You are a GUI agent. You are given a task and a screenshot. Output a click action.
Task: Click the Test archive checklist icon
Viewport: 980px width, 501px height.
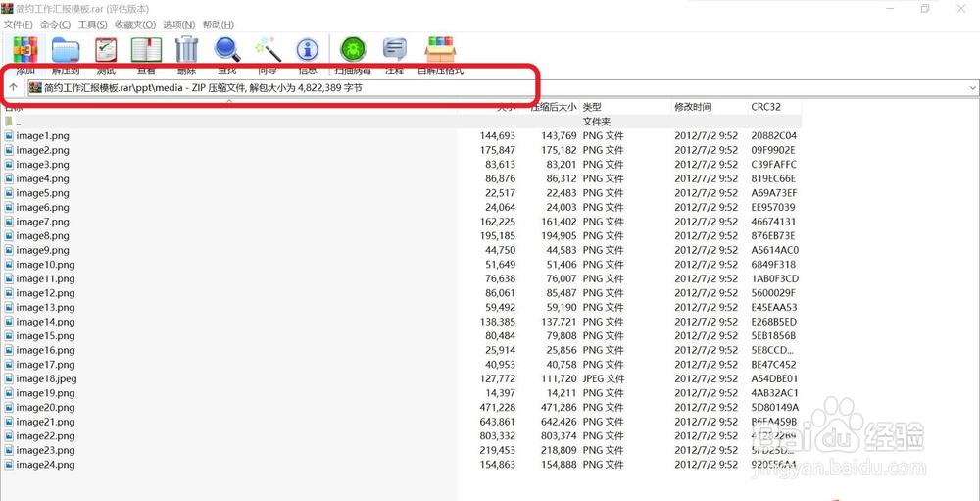106,49
